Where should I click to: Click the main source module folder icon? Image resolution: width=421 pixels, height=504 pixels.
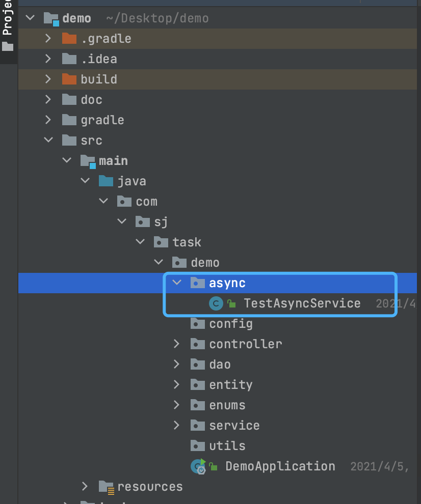(x=88, y=161)
